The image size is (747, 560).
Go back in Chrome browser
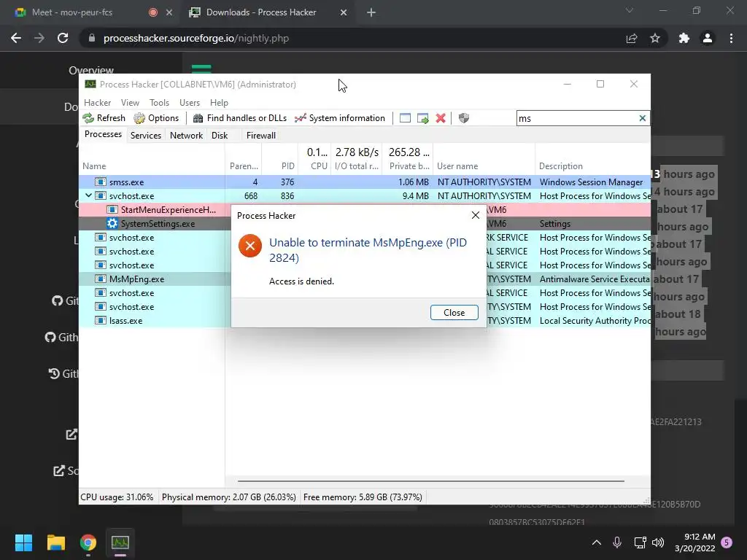pos(16,38)
